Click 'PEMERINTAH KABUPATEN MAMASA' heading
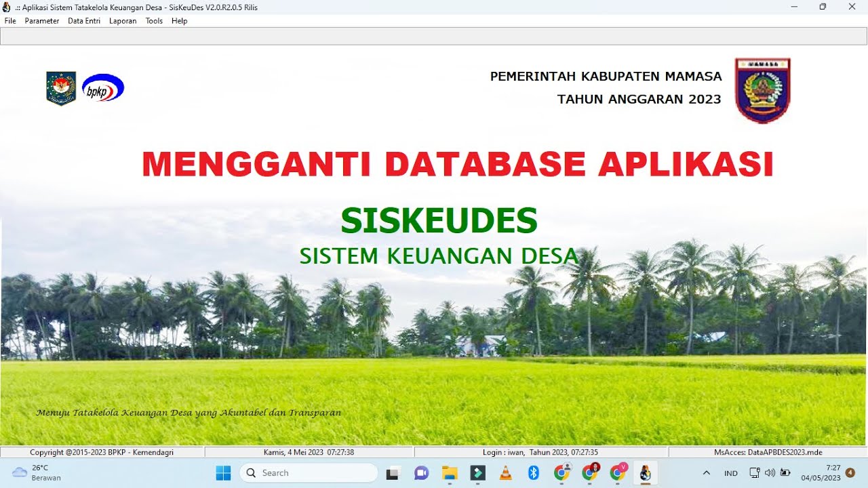The image size is (868, 488). [x=606, y=77]
